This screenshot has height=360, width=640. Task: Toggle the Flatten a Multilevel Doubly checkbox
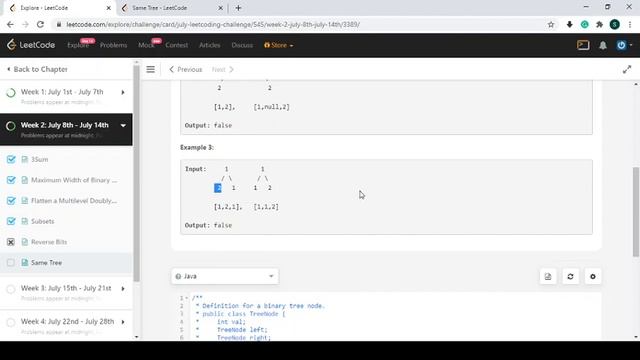click(x=11, y=200)
